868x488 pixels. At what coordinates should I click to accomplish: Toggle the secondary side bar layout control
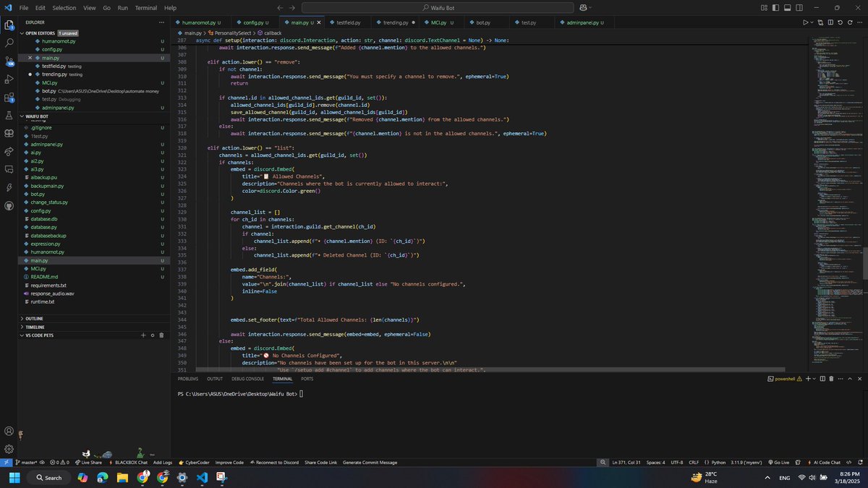(x=799, y=7)
